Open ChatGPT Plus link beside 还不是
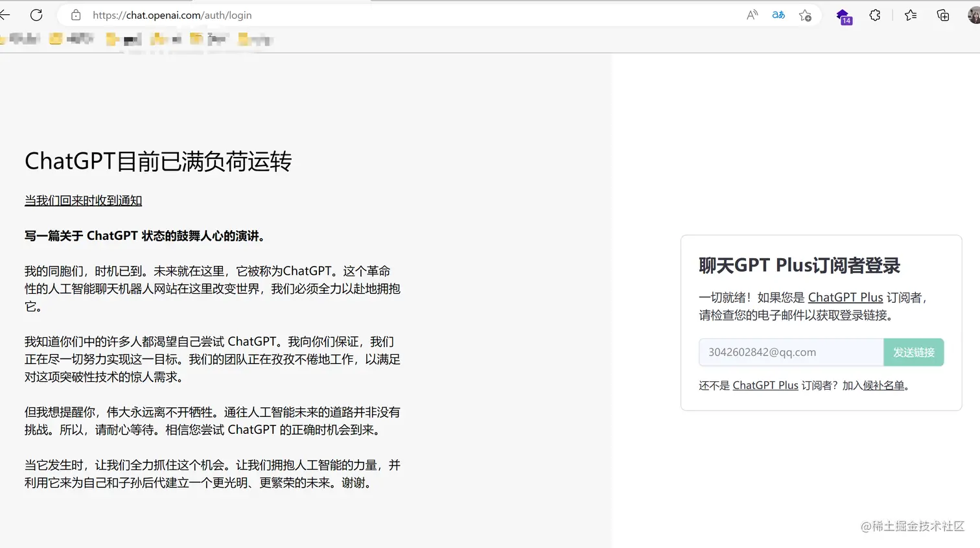The width and height of the screenshot is (980, 548). click(x=765, y=385)
